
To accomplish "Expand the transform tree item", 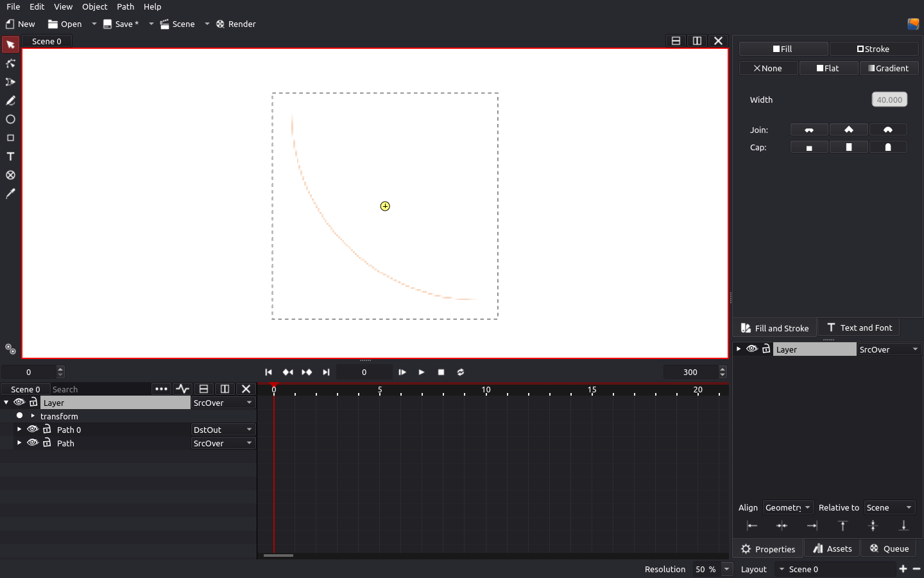I will pyautogui.click(x=33, y=416).
